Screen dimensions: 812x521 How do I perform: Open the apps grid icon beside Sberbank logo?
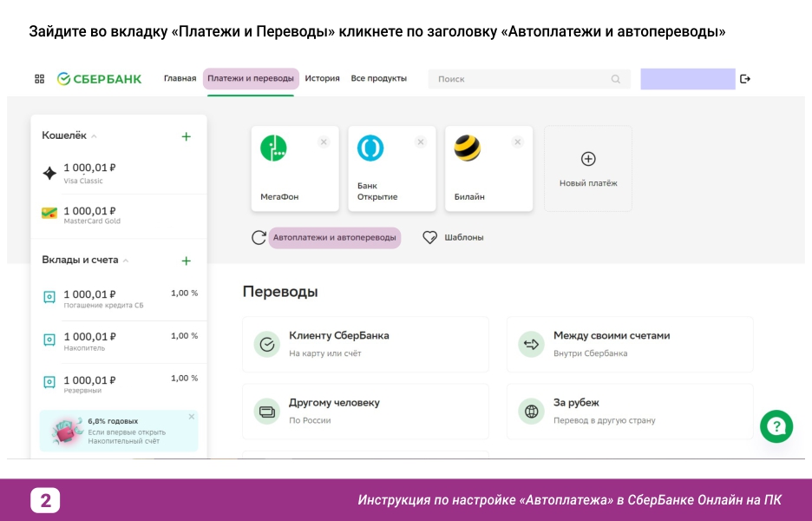pos(39,79)
